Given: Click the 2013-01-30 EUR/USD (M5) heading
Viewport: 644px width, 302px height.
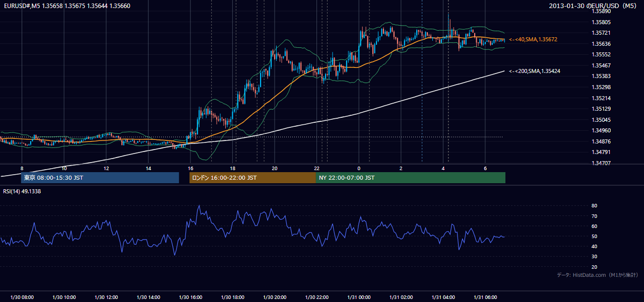Looking at the screenshot, I should [593, 6].
